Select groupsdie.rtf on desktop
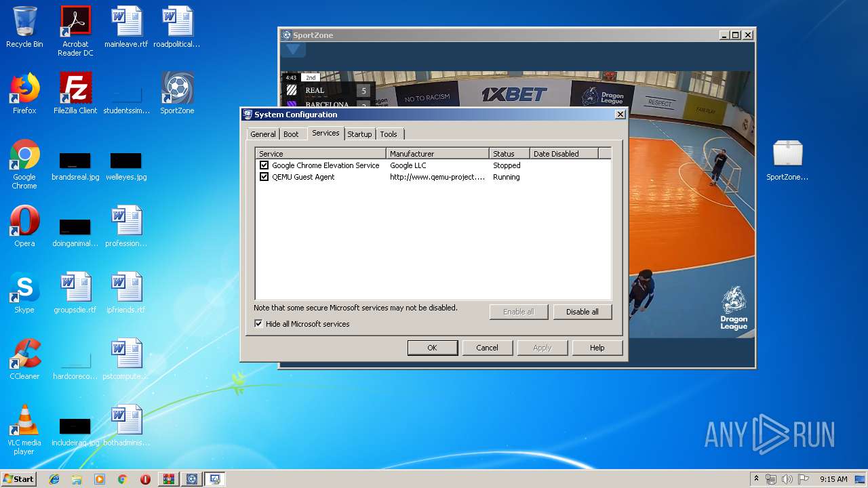The width and height of the screenshot is (868, 488). (75, 293)
